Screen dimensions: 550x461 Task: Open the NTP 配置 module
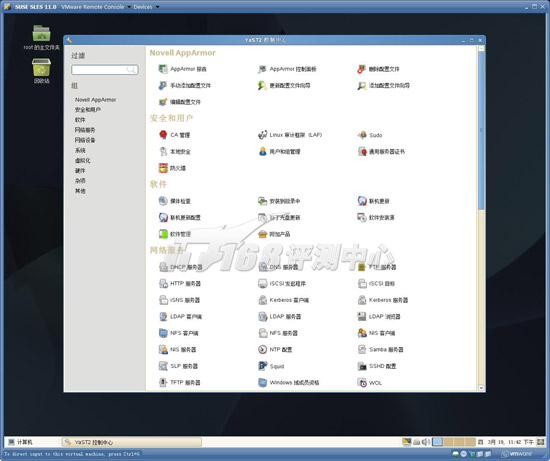coord(275,349)
